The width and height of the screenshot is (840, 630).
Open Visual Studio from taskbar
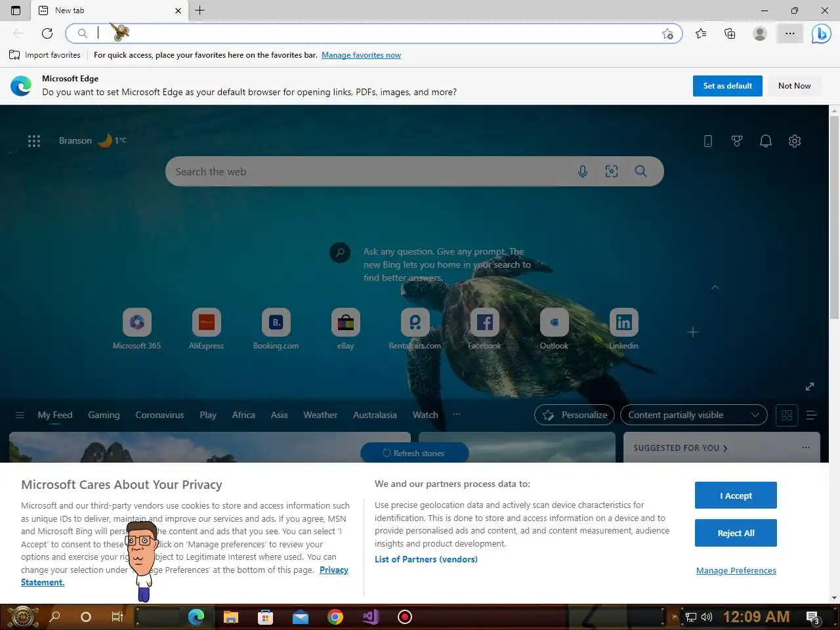[x=370, y=617]
